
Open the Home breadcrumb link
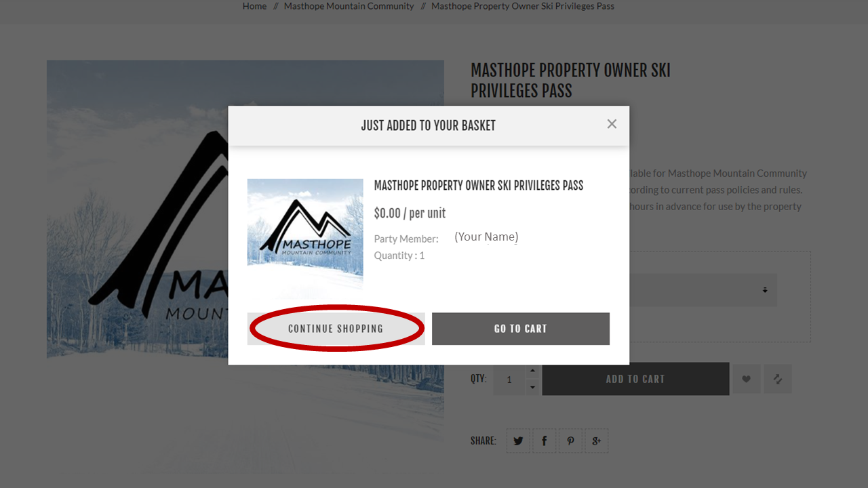pos(254,6)
